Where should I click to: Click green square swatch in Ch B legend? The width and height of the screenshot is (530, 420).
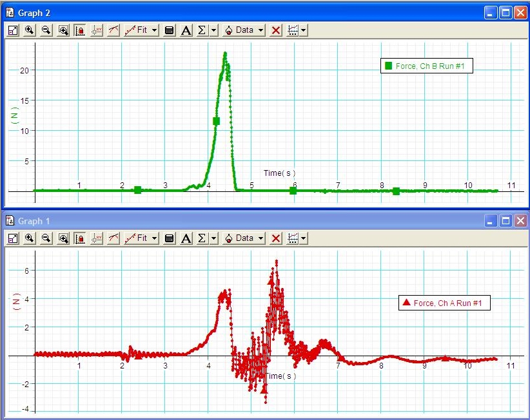[389, 66]
